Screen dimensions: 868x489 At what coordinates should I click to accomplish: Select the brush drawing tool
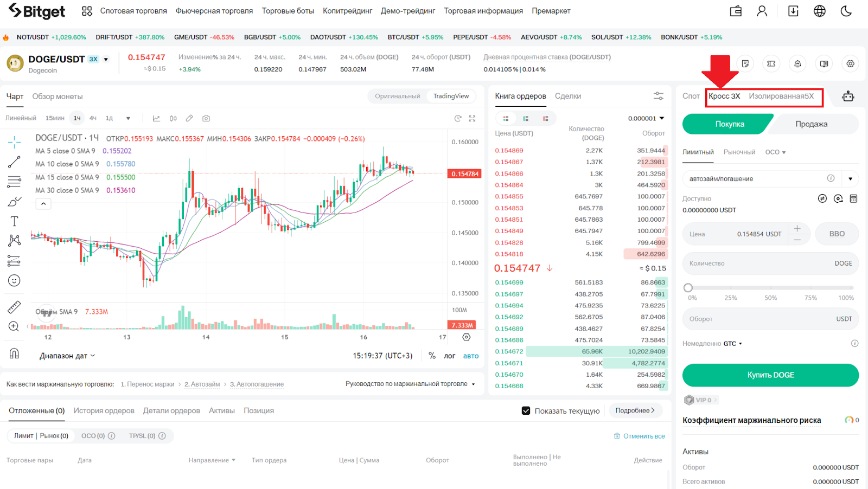15,201
